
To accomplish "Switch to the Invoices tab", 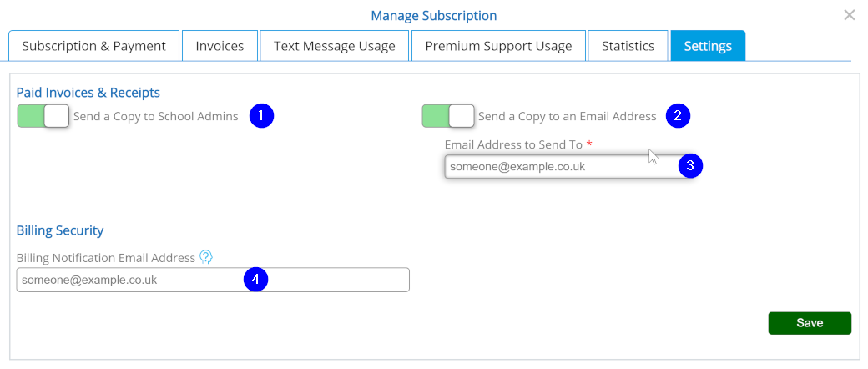I will coord(220,46).
